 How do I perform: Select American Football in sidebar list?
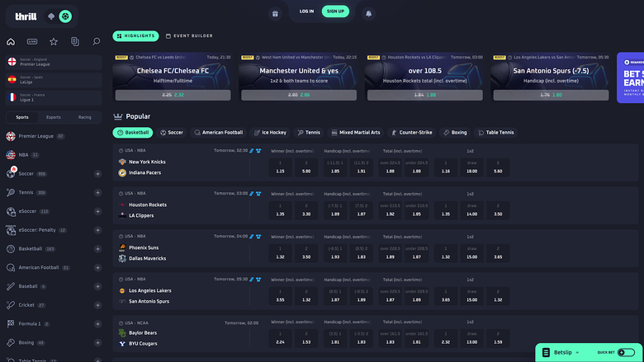coord(38,268)
